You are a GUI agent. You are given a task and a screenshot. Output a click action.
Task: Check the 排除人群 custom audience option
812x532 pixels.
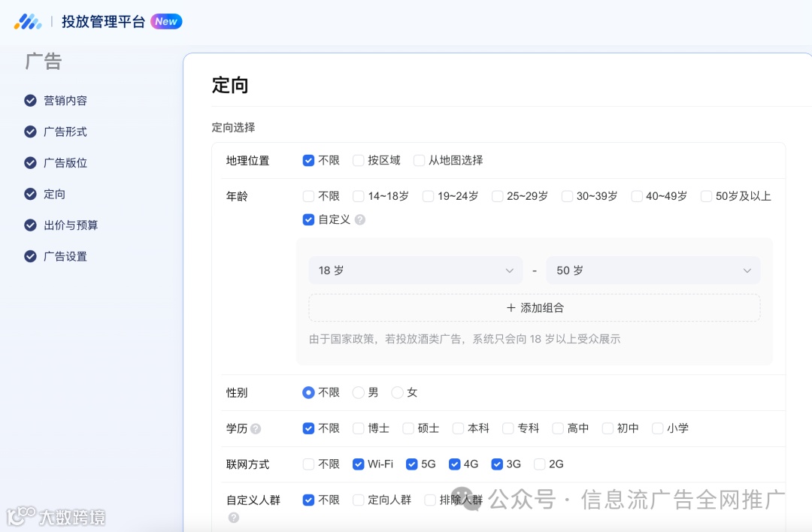[431, 500]
